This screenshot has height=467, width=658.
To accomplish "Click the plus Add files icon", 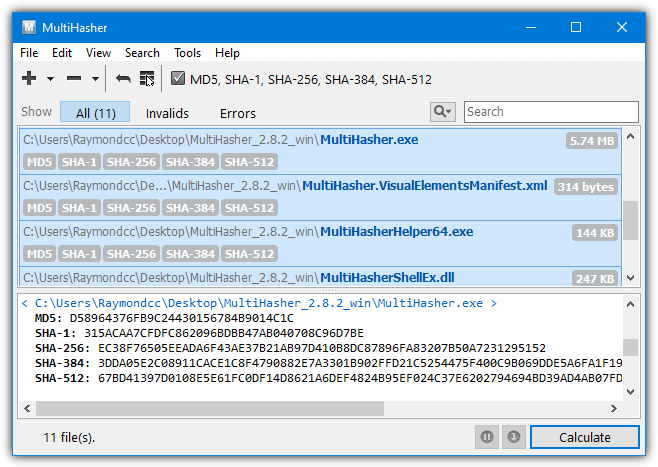I will [29, 78].
